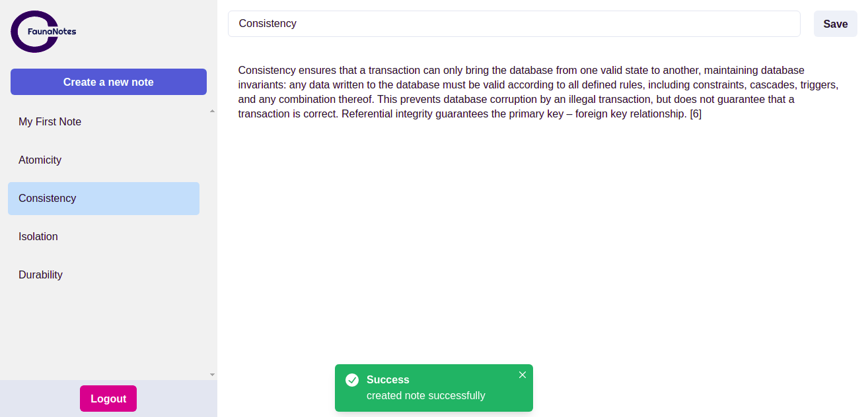Log out using the Logout button
Screen dimensions: 868x417
pyautogui.click(x=108, y=399)
